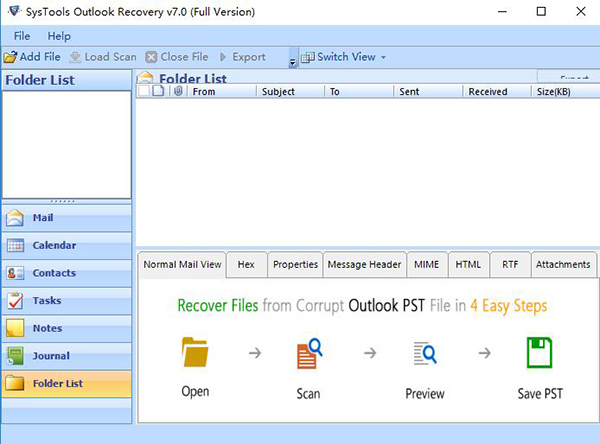Click the dotted splitter grip above Mail
Image resolution: width=600 pixels, height=444 pixels.
point(63,201)
